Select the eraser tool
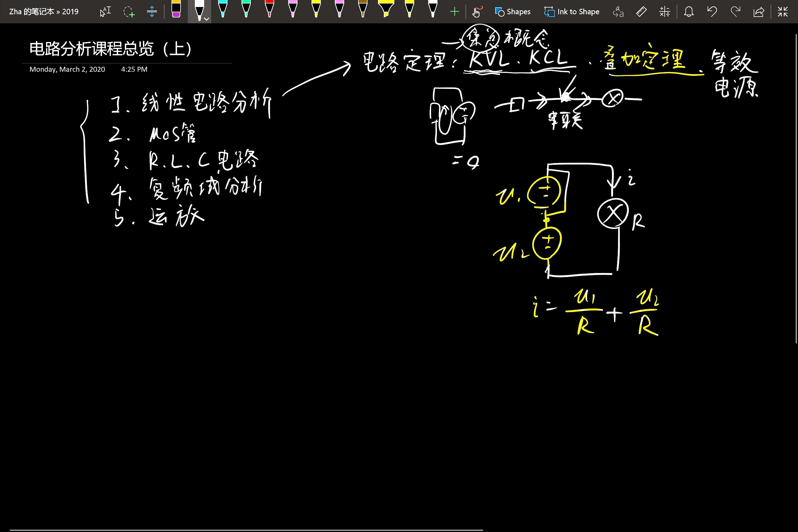 (x=176, y=10)
